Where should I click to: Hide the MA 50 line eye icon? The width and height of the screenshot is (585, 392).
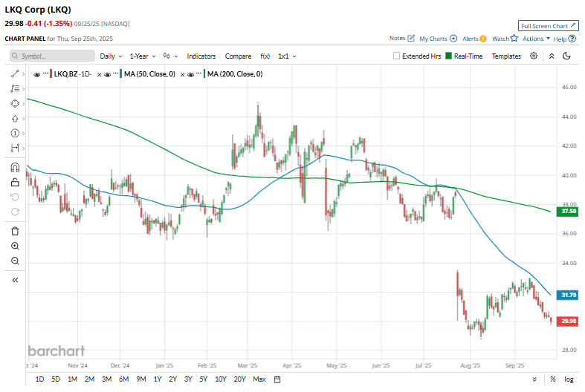click(x=108, y=74)
